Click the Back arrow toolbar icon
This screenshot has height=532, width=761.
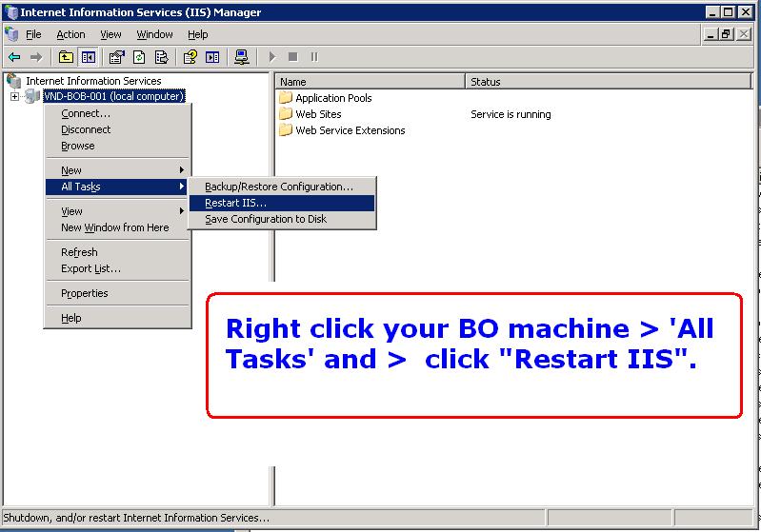(x=14, y=57)
